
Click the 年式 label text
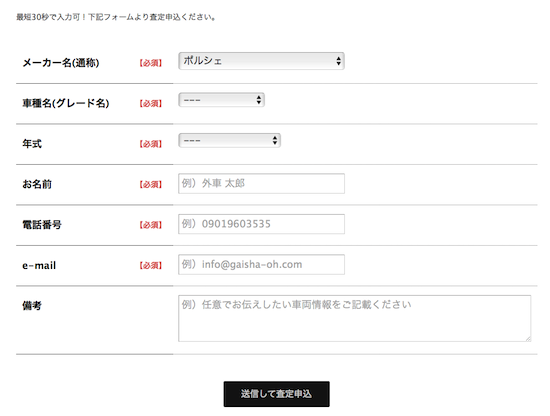point(32,144)
